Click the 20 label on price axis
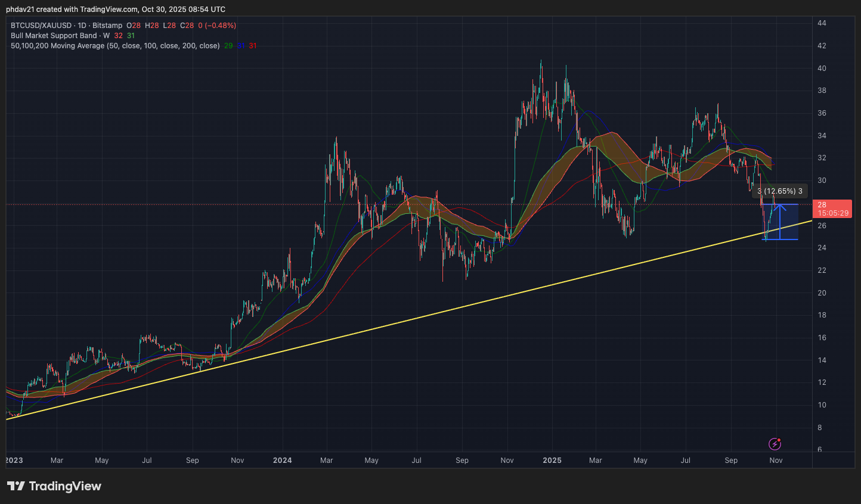861x504 pixels. (822, 293)
